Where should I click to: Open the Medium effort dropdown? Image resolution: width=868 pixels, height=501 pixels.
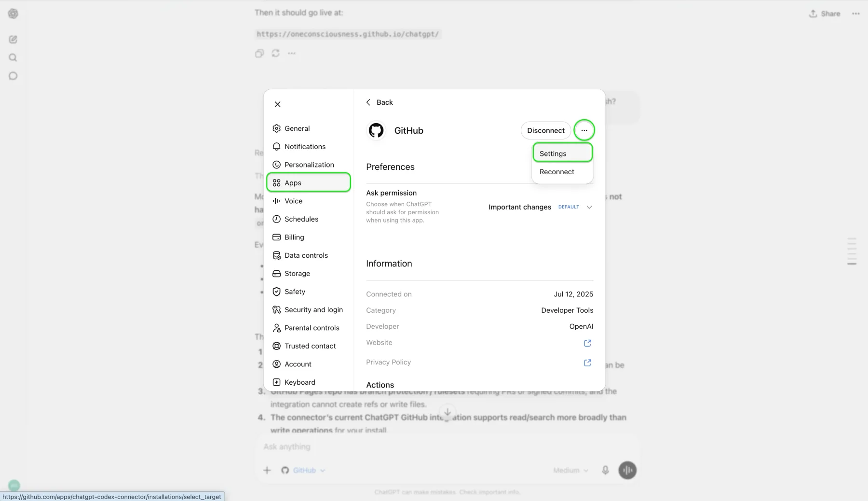[570, 470]
